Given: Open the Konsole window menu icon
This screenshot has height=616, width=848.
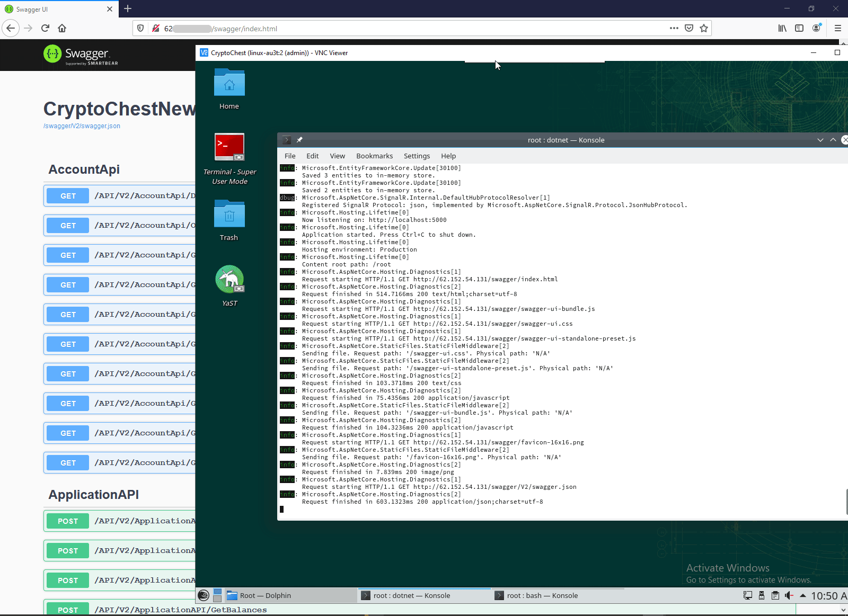Looking at the screenshot, I should tap(287, 140).
